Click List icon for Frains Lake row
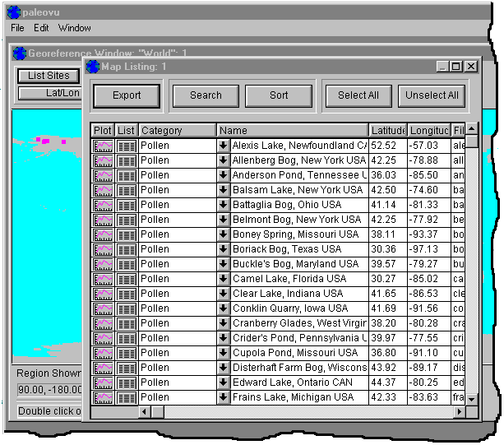Image resolution: width=504 pixels, height=445 pixels. coord(127,397)
